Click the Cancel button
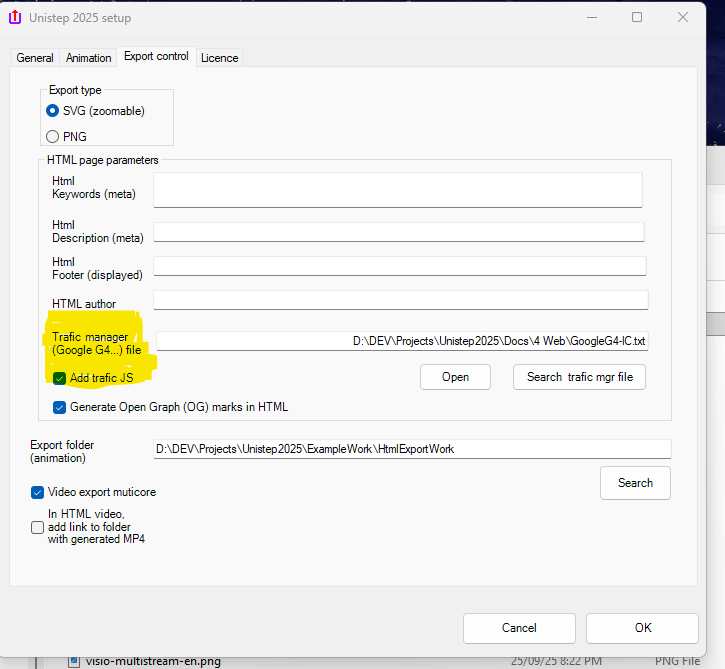 coord(519,628)
